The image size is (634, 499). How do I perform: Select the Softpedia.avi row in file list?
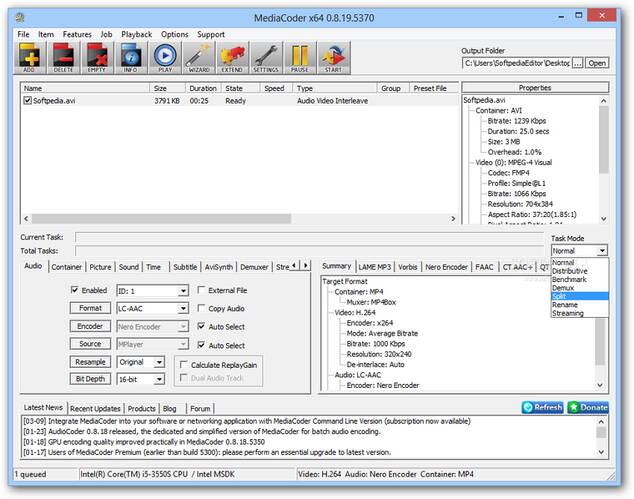click(239, 101)
